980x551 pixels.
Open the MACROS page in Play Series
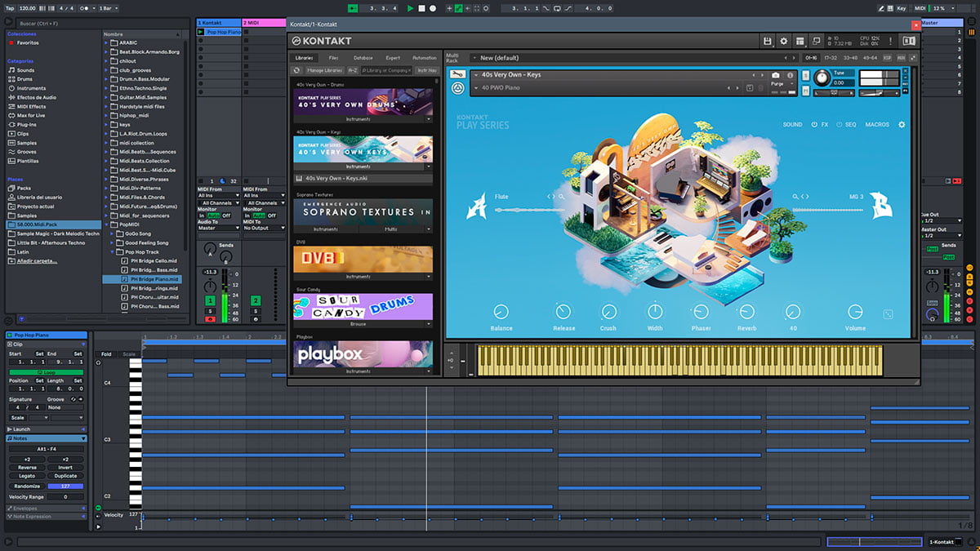[877, 125]
